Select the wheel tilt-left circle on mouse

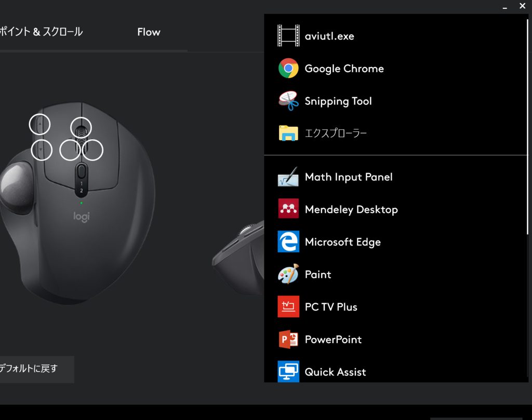point(70,150)
